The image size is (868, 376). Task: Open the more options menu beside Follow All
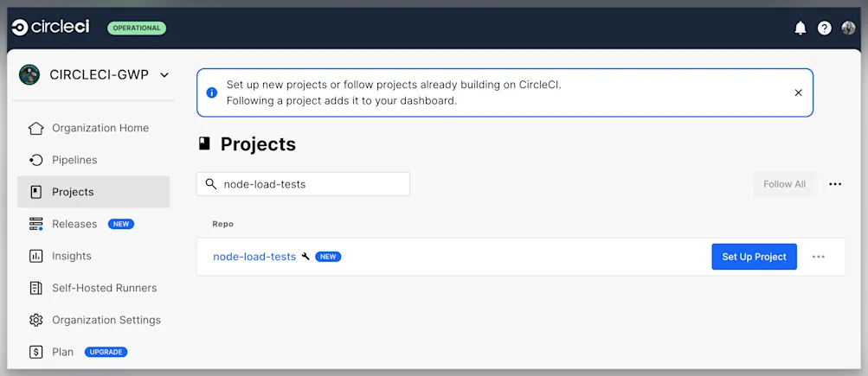coord(835,184)
